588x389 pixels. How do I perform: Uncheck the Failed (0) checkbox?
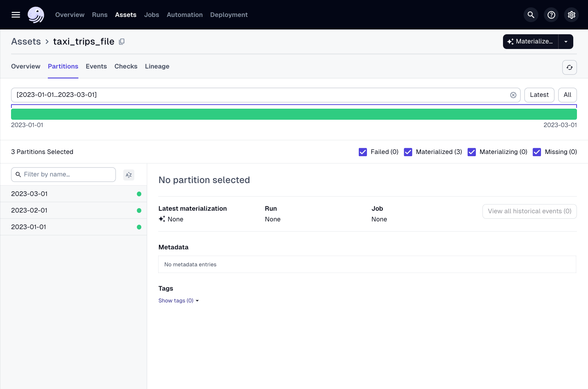tap(363, 152)
